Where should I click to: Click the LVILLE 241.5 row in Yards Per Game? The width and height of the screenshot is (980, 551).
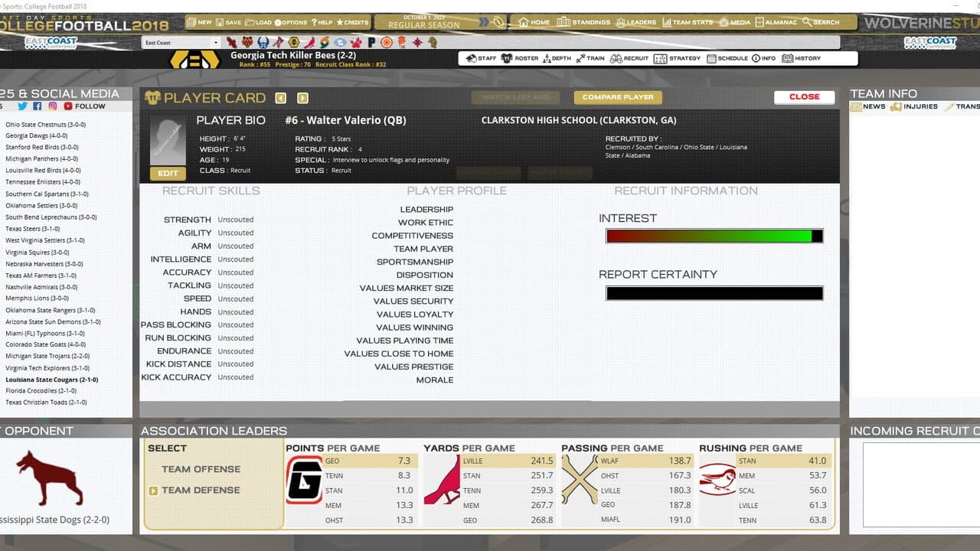point(508,461)
